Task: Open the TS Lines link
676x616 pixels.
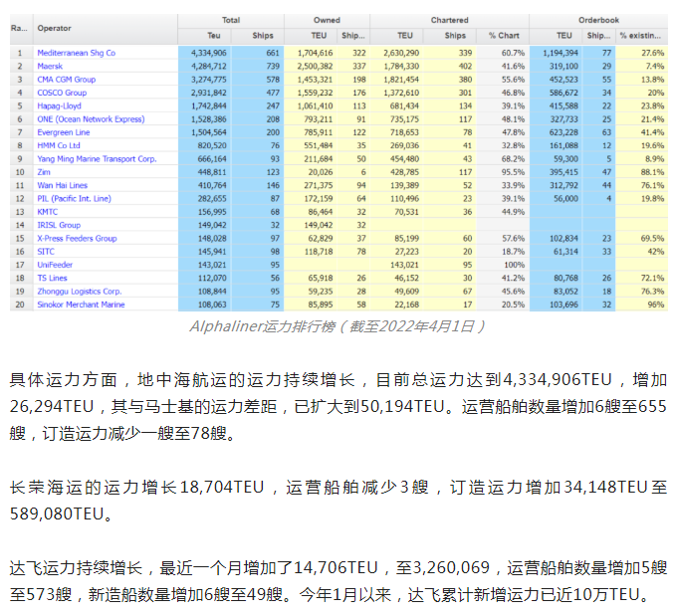Action: (52, 278)
